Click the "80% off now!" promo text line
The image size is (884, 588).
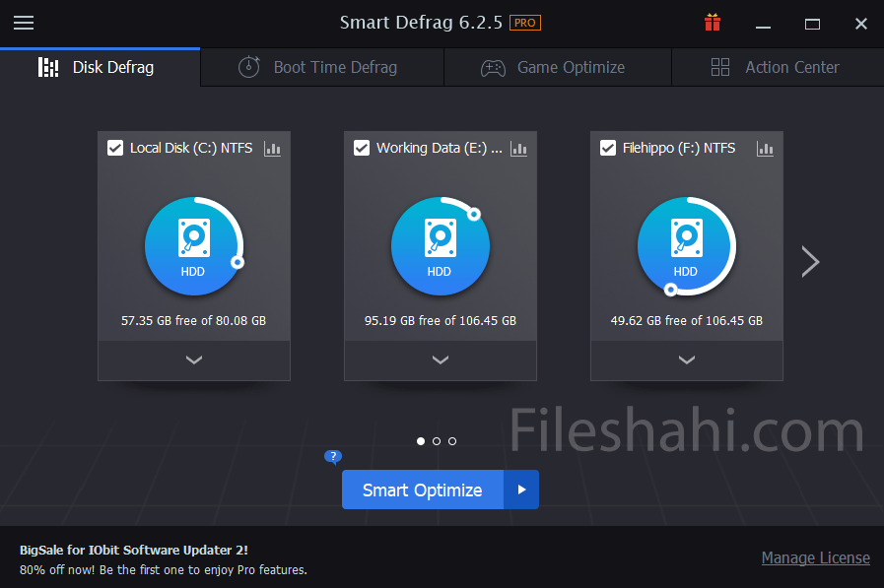pos(164,570)
